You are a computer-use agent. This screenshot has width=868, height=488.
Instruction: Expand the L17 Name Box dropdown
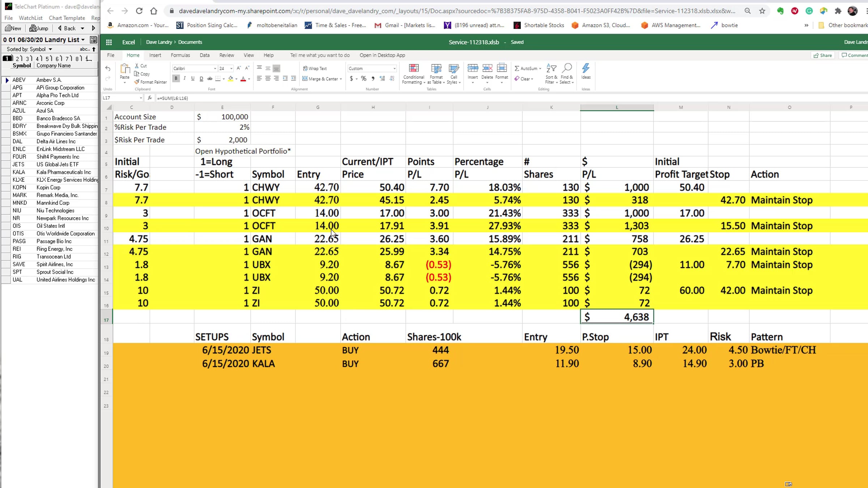pyautogui.click(x=141, y=98)
